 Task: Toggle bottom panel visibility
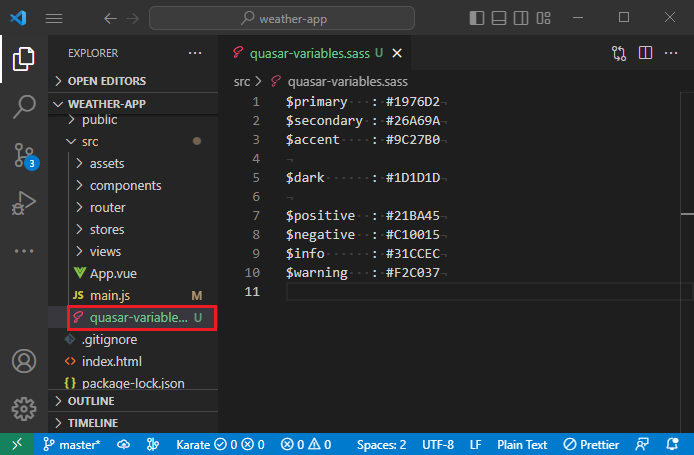(x=499, y=18)
